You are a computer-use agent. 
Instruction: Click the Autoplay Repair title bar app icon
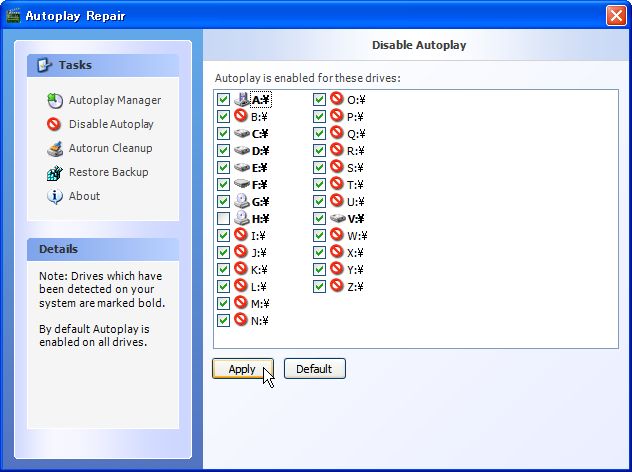(x=13, y=16)
